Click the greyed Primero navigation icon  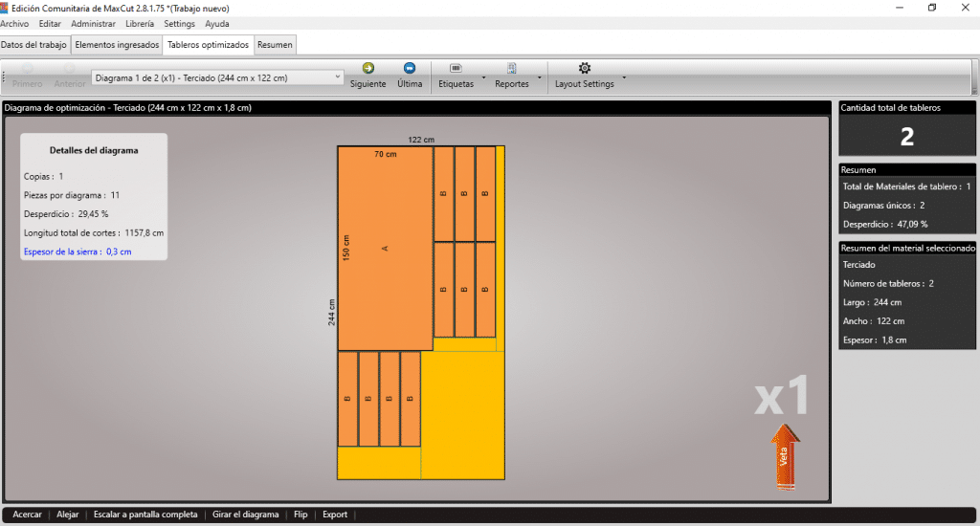click(28, 68)
